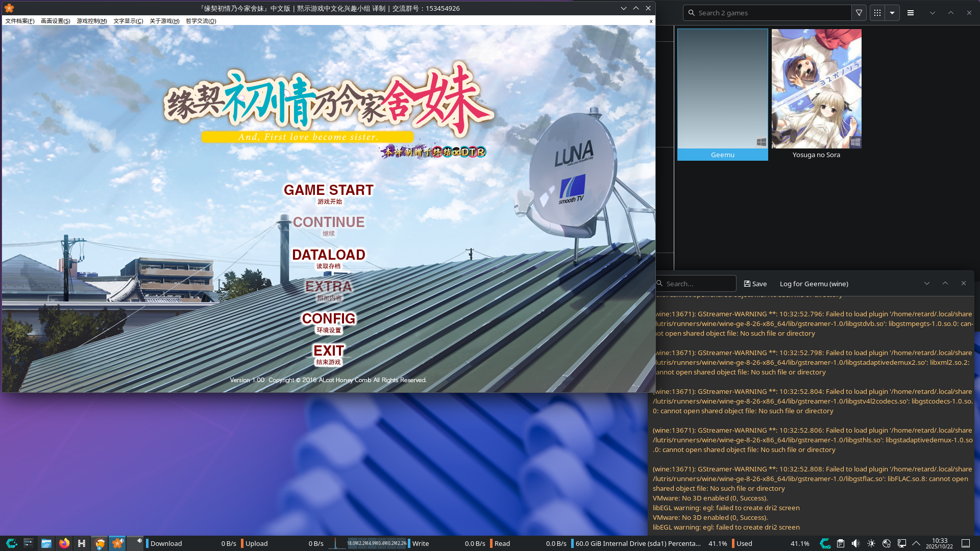Click the log Search field
The height and width of the screenshot is (551, 980).
pos(698,284)
